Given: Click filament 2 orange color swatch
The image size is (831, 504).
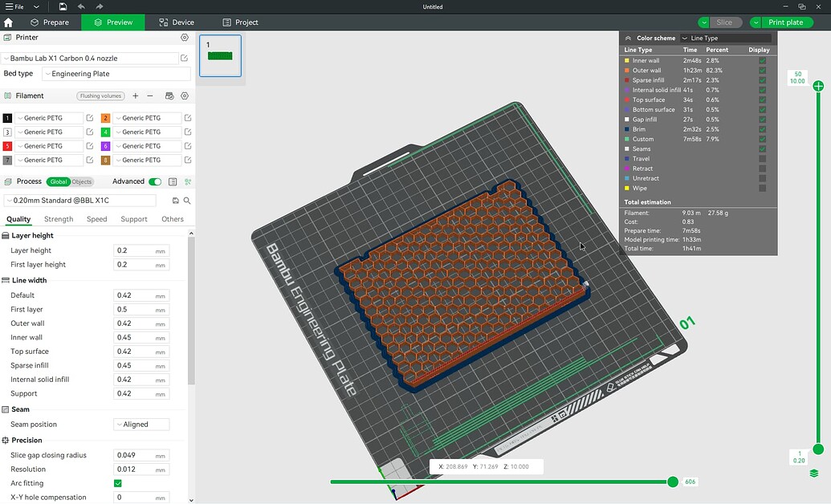Looking at the screenshot, I should (105, 118).
